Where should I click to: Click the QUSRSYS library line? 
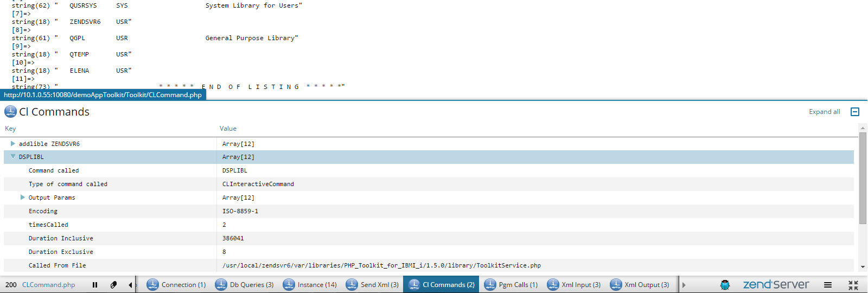point(157,5)
